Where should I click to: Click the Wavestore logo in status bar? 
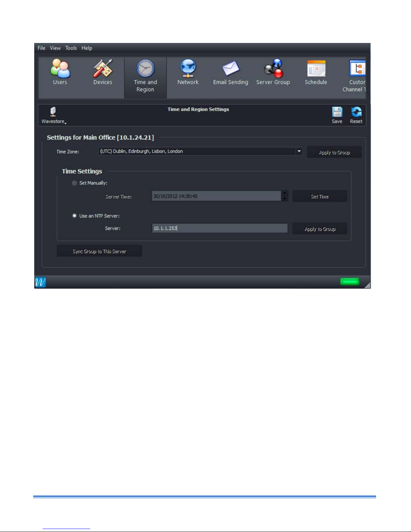point(40,282)
